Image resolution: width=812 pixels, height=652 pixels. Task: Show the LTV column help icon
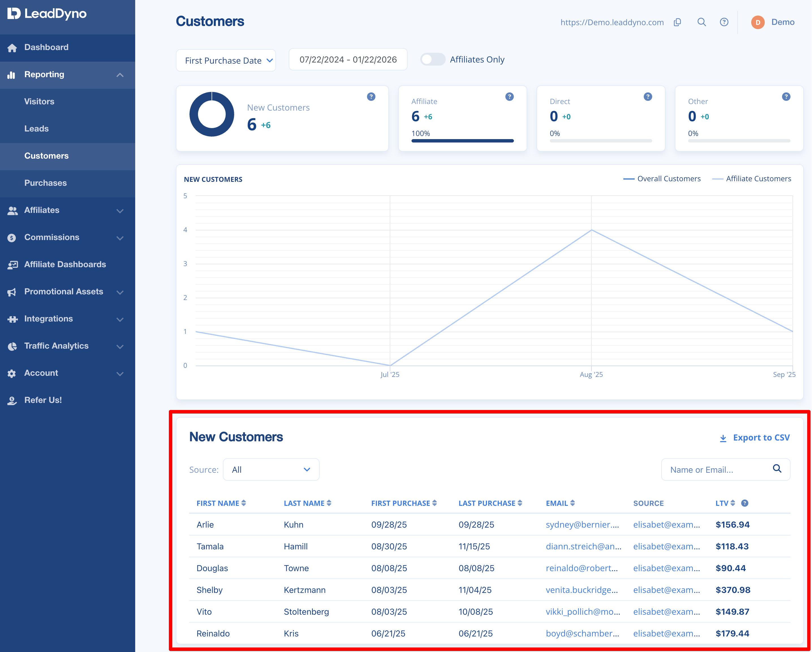(x=745, y=503)
